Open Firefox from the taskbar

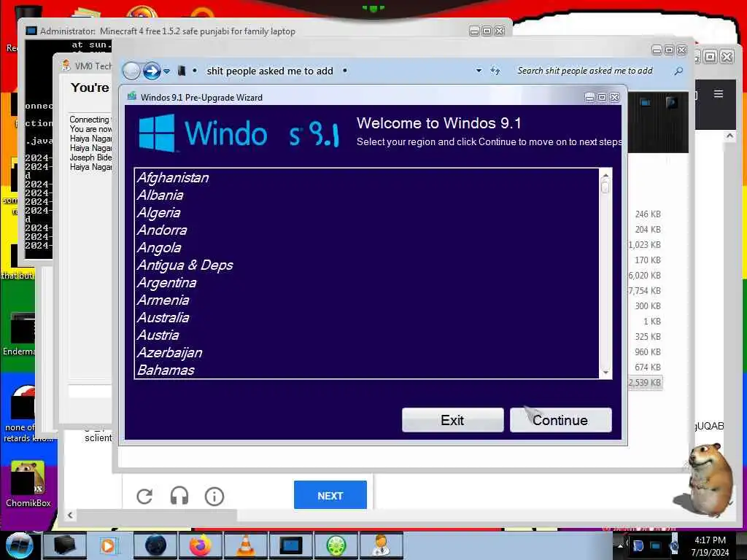tap(201, 545)
